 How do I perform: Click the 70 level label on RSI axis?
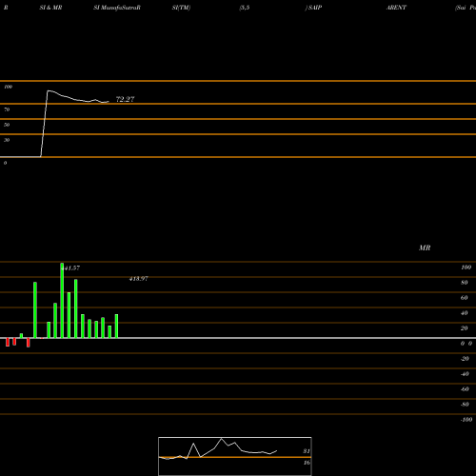click(7, 109)
